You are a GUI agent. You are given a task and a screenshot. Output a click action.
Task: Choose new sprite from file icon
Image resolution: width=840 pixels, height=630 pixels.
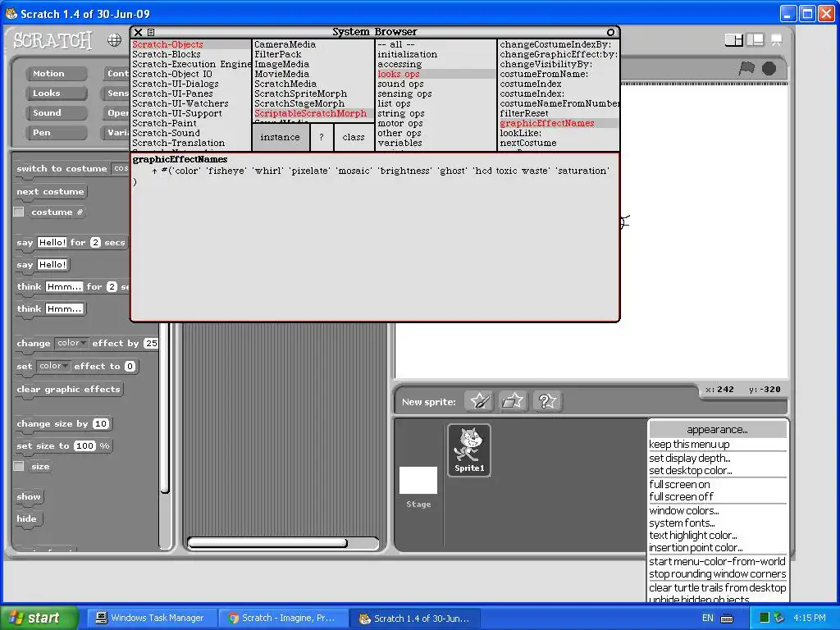pos(513,401)
